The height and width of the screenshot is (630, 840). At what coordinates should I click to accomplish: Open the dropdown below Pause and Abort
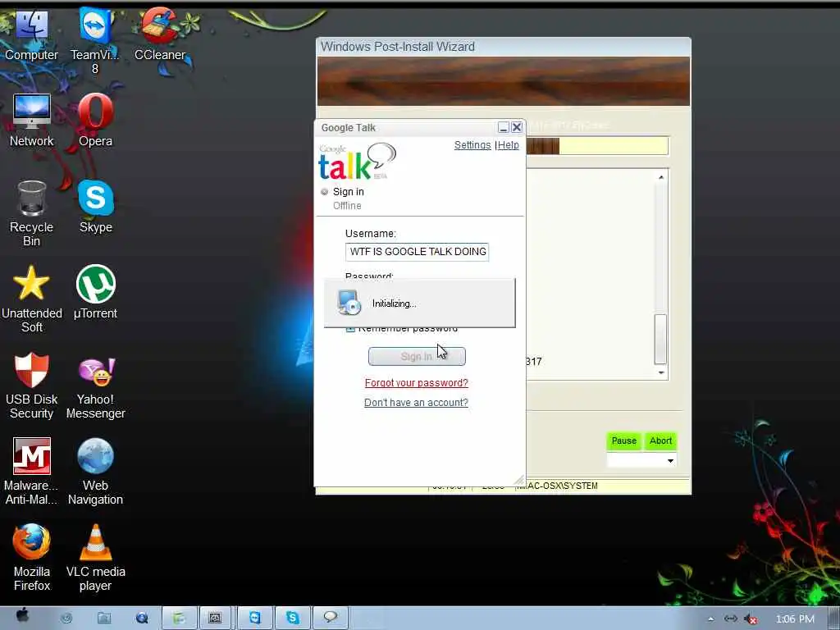641,460
